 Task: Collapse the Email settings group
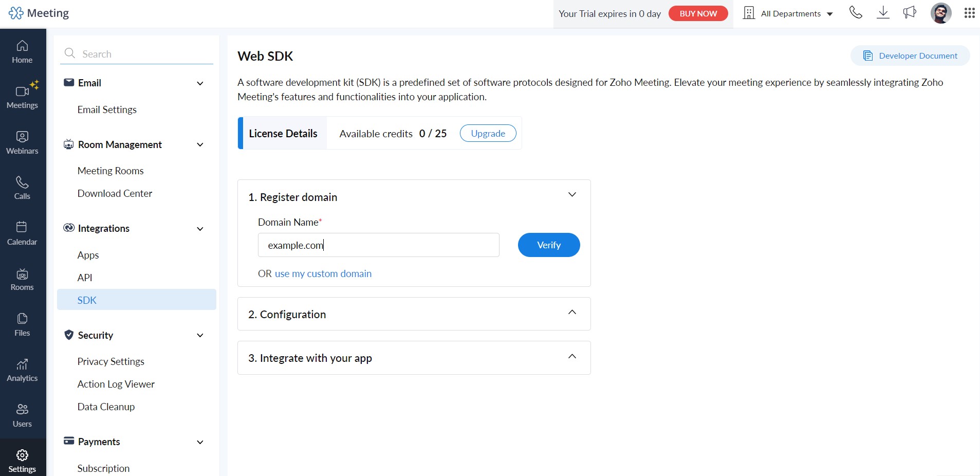tap(200, 83)
